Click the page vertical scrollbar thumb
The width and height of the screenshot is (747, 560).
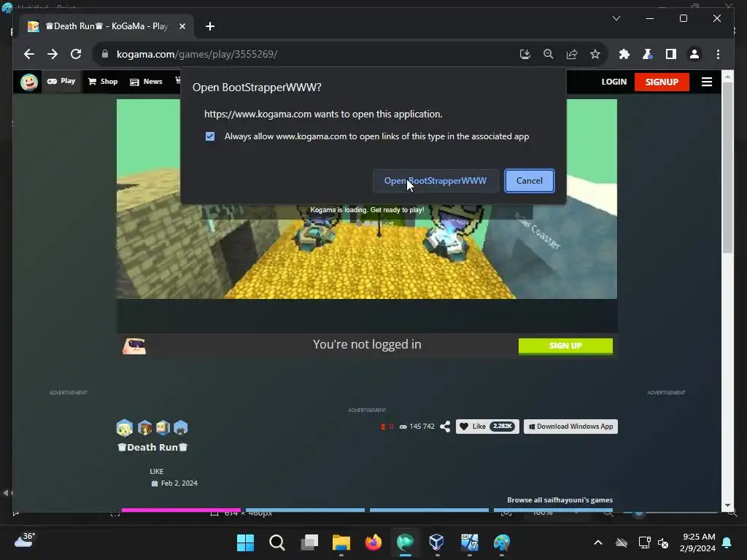pyautogui.click(x=727, y=168)
